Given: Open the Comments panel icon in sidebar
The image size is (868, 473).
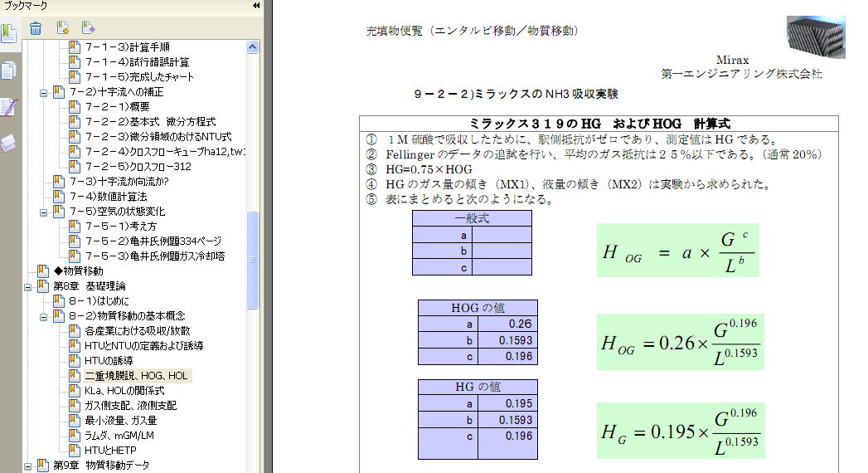Looking at the screenshot, I should coord(9,144).
